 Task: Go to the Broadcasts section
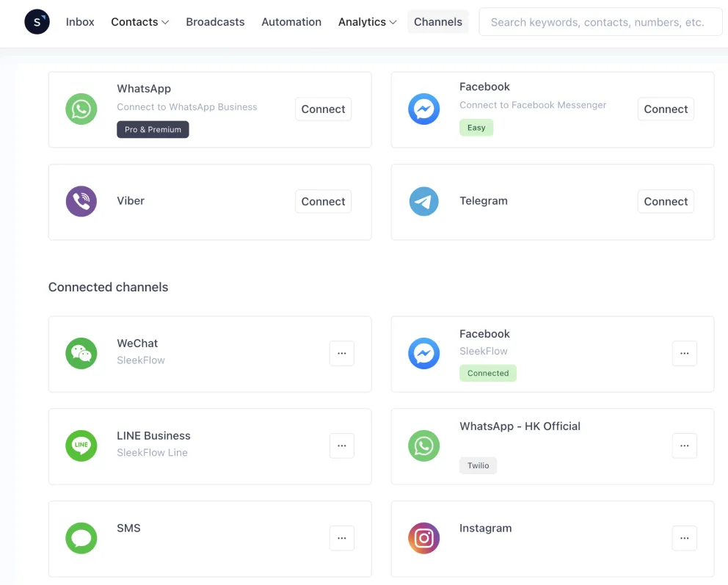[x=215, y=22]
